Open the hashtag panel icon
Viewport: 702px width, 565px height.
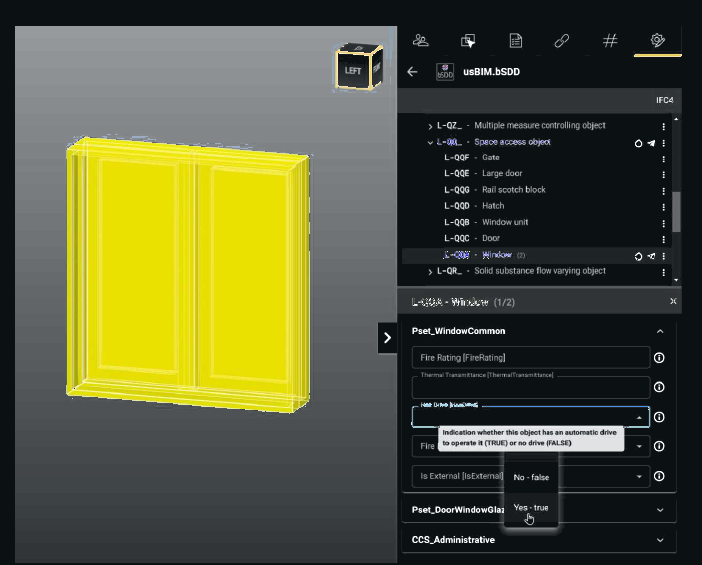(x=610, y=41)
